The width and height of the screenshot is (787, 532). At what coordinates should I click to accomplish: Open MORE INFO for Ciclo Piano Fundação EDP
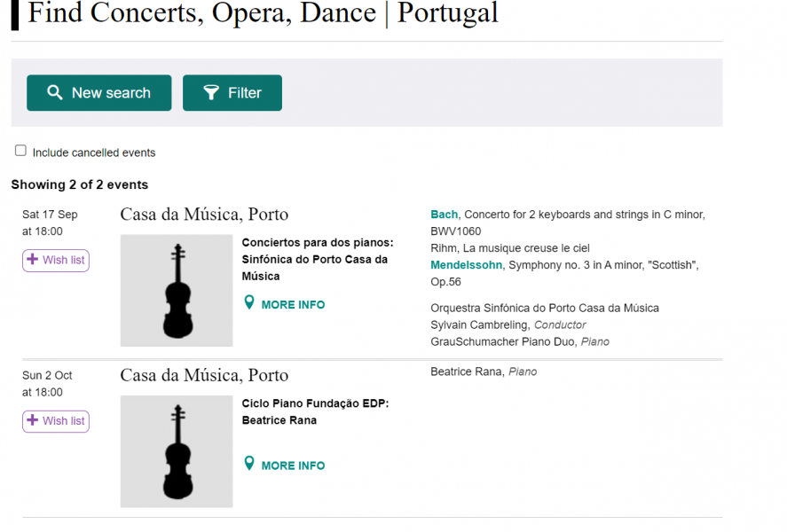tap(293, 465)
